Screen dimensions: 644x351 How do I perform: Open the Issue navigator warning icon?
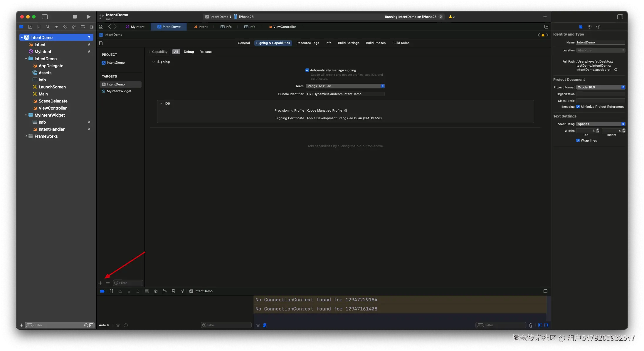coord(56,27)
